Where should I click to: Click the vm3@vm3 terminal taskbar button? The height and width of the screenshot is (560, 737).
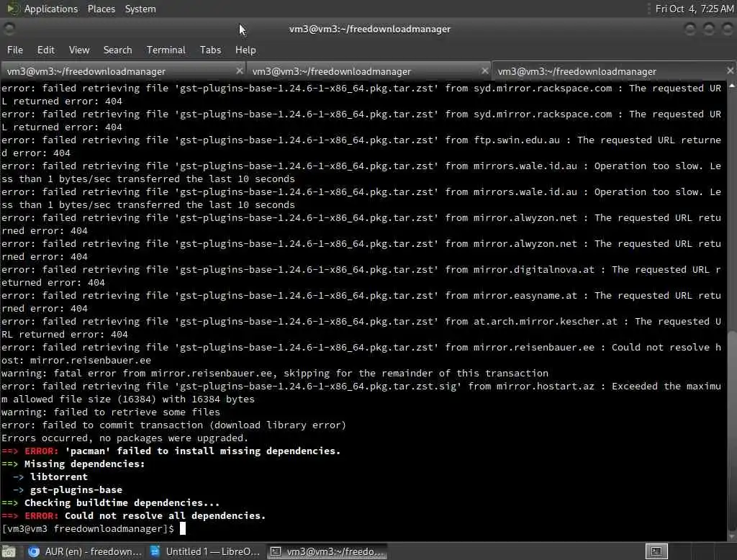327,551
